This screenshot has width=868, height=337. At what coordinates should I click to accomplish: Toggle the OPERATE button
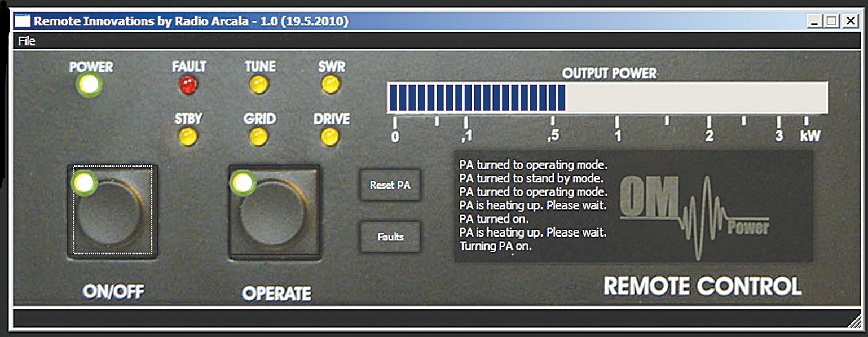[274, 212]
